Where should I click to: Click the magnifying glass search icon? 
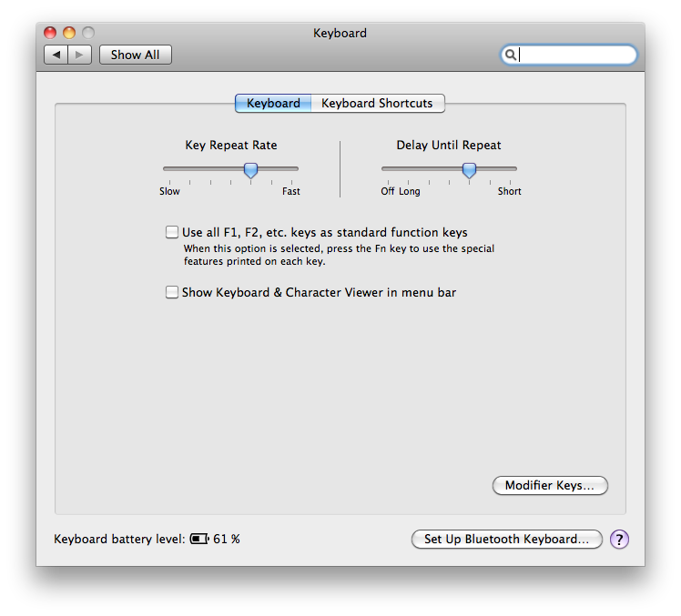tap(511, 55)
